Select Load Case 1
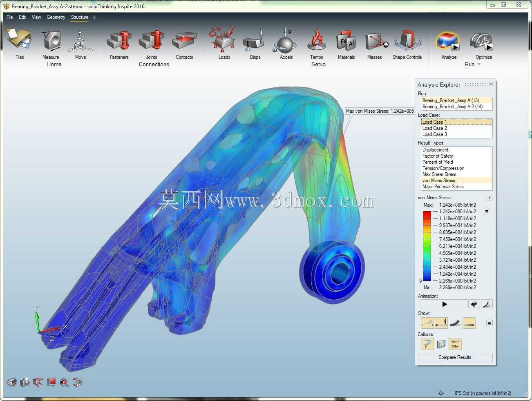Screen dimensions: 532x401 tap(456, 122)
